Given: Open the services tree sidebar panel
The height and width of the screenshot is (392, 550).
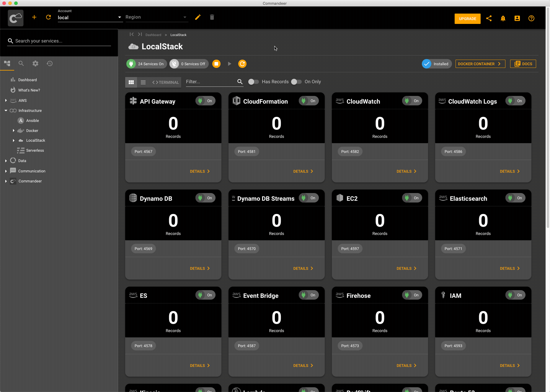Looking at the screenshot, I should [7, 63].
